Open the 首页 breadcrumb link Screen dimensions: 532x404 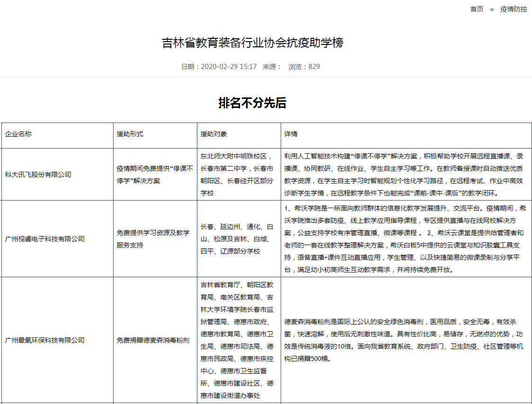click(476, 9)
